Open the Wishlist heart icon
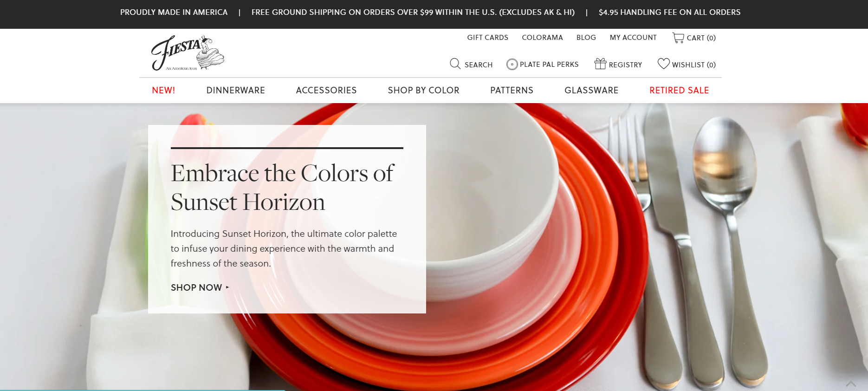 tap(664, 64)
